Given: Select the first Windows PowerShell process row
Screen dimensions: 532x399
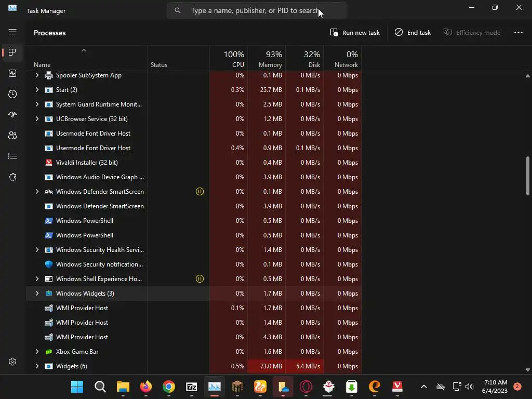Looking at the screenshot, I should click(x=194, y=221).
